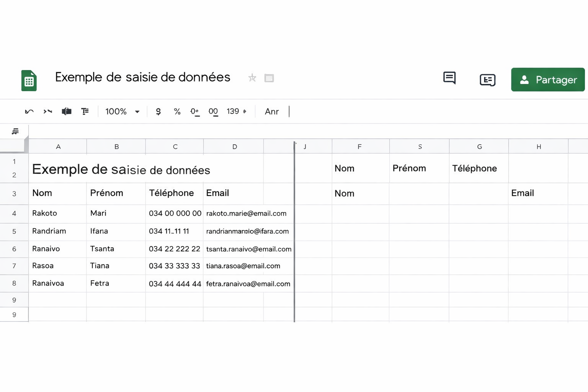The width and height of the screenshot is (588, 392).
Task: Select the cell containing 'Tiana'
Action: click(x=116, y=266)
